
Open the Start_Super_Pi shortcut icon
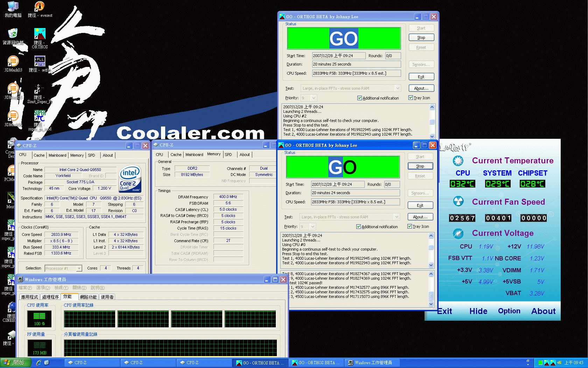(x=40, y=88)
